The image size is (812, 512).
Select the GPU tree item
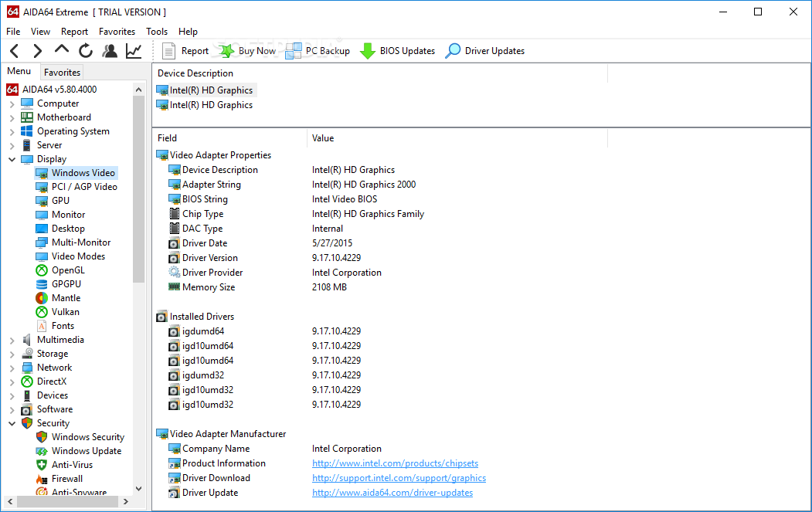click(x=60, y=201)
